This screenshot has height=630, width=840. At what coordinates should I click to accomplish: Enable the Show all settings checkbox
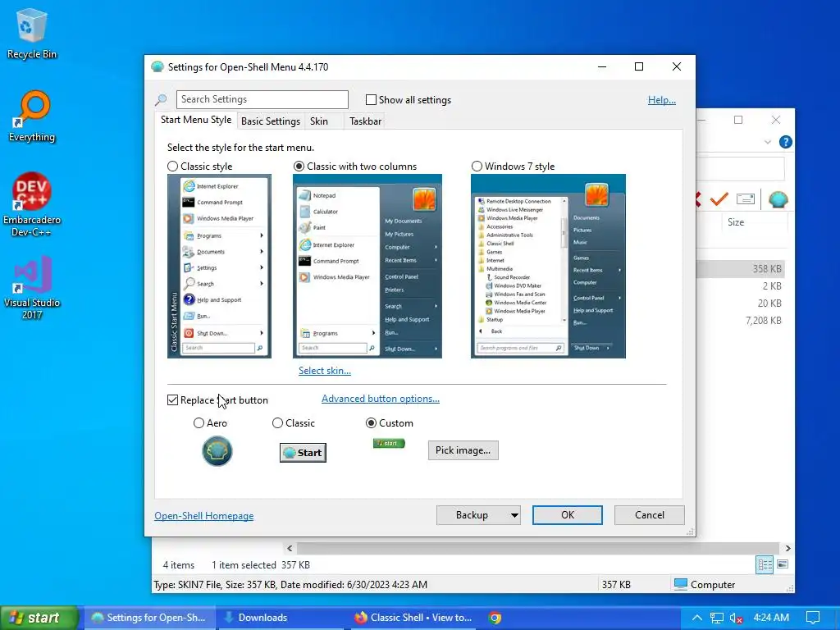(371, 99)
